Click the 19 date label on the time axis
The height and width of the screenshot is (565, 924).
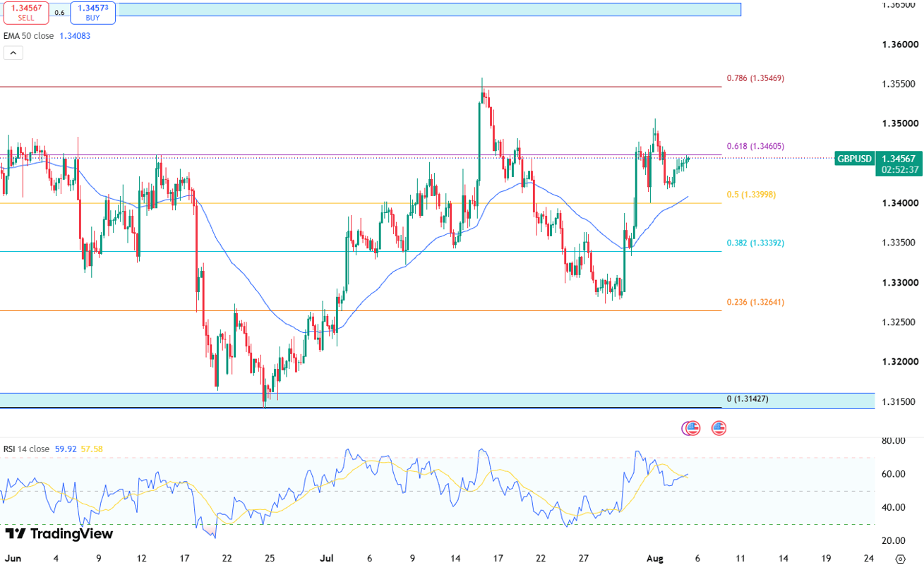(x=826, y=558)
